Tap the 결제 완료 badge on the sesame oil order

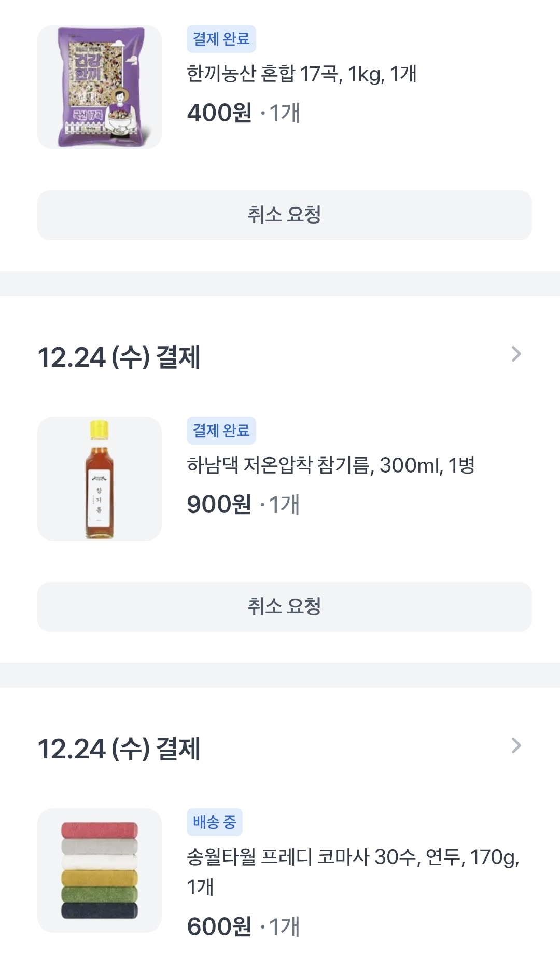coord(221,431)
